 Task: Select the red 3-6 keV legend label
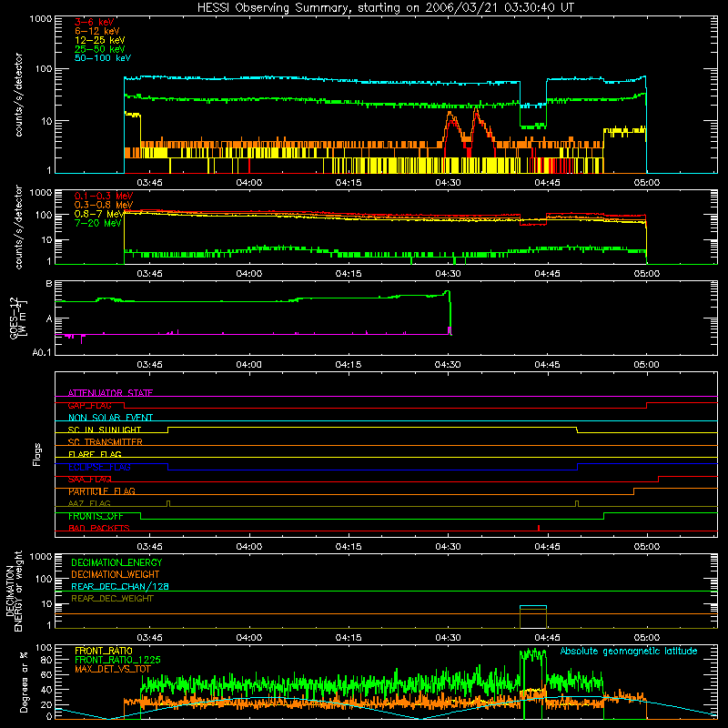95,22
